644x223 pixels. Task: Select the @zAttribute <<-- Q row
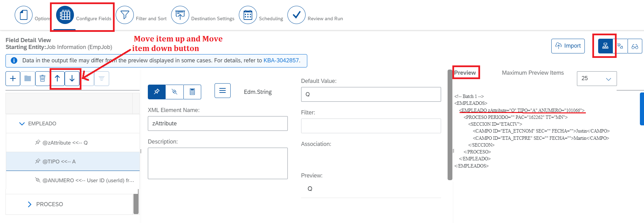tap(73, 143)
